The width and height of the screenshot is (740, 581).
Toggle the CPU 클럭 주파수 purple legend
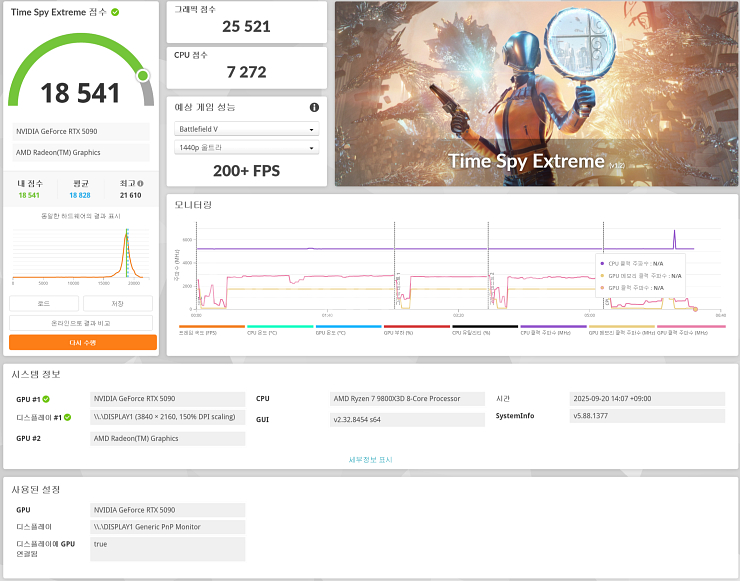tap(553, 327)
